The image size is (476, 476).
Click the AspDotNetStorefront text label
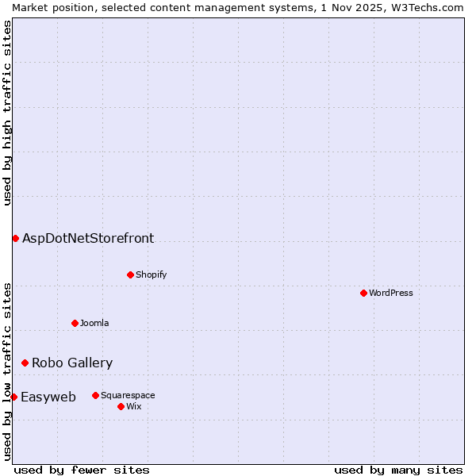pos(88,238)
